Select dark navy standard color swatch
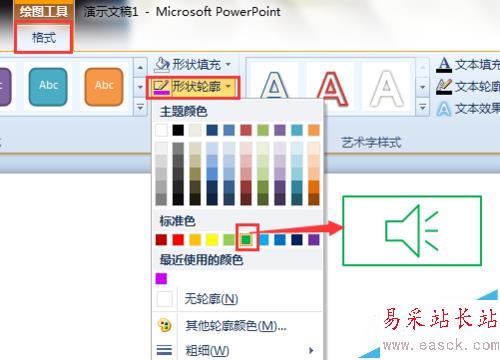Image resolution: width=500 pixels, height=360 pixels. pos(297,240)
